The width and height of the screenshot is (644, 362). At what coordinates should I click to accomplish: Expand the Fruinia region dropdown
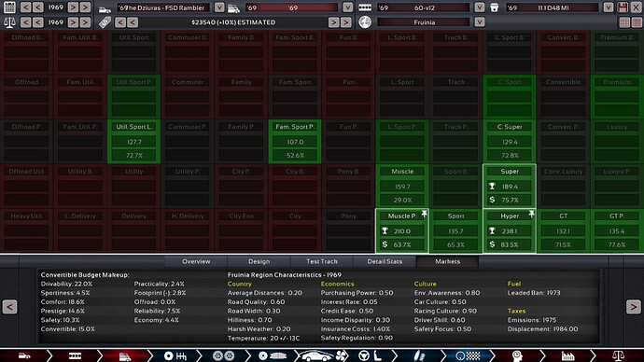480,22
